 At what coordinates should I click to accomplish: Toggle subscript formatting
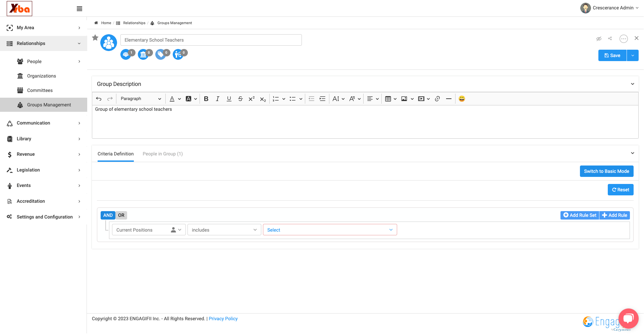click(263, 99)
